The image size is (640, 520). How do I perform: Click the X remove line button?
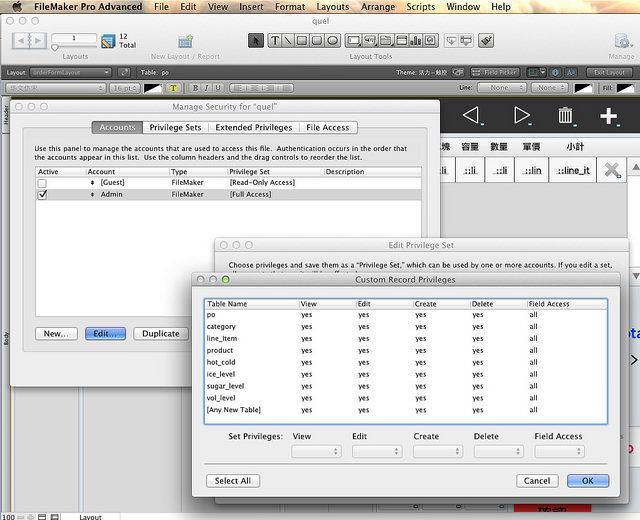click(612, 170)
